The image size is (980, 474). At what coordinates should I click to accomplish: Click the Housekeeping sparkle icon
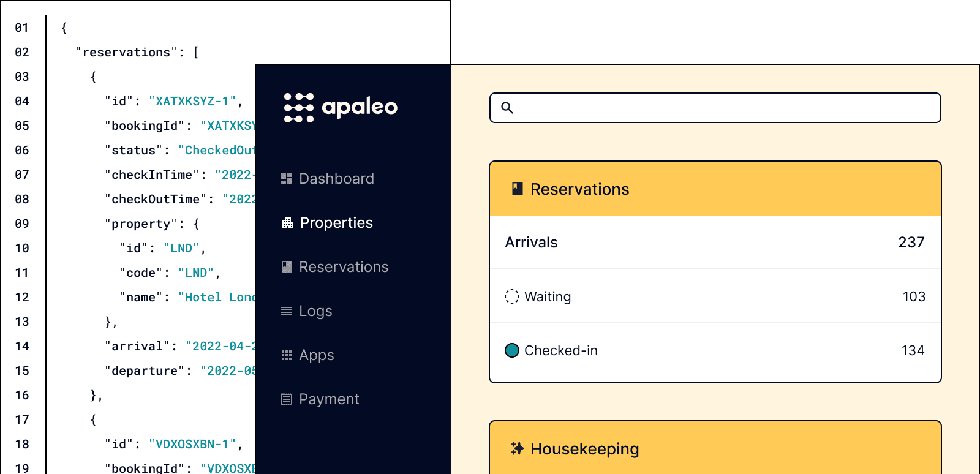coord(518,449)
